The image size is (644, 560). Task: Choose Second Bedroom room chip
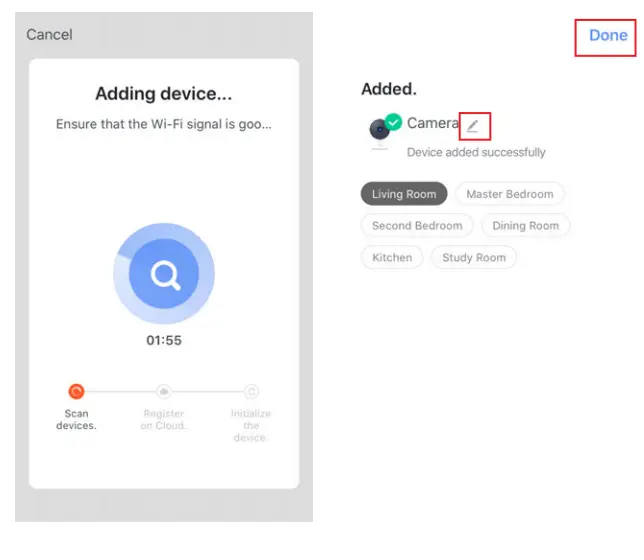[x=417, y=226]
